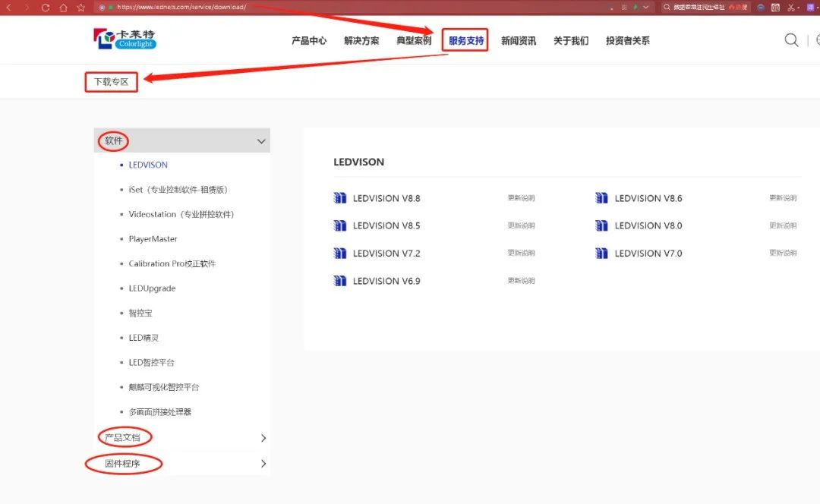Open 更新说明 for LEDVISION V8.5
820x504 pixels.
[521, 225]
